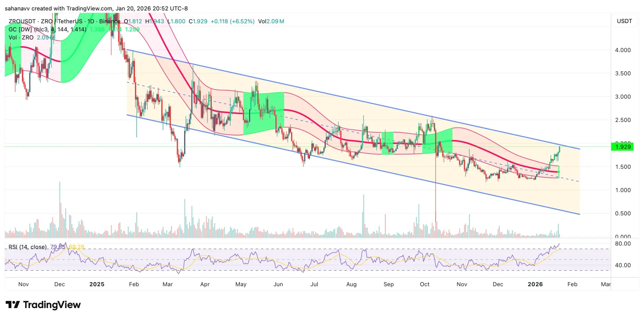Click the Oct marker on the time axis
The width and height of the screenshot is (644, 319).
pyautogui.click(x=425, y=284)
